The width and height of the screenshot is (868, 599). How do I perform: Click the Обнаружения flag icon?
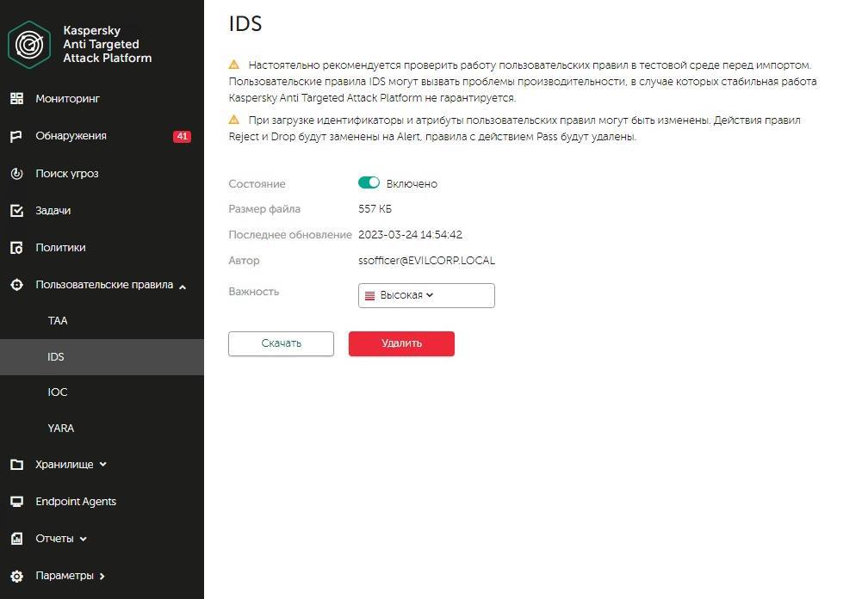click(x=16, y=136)
